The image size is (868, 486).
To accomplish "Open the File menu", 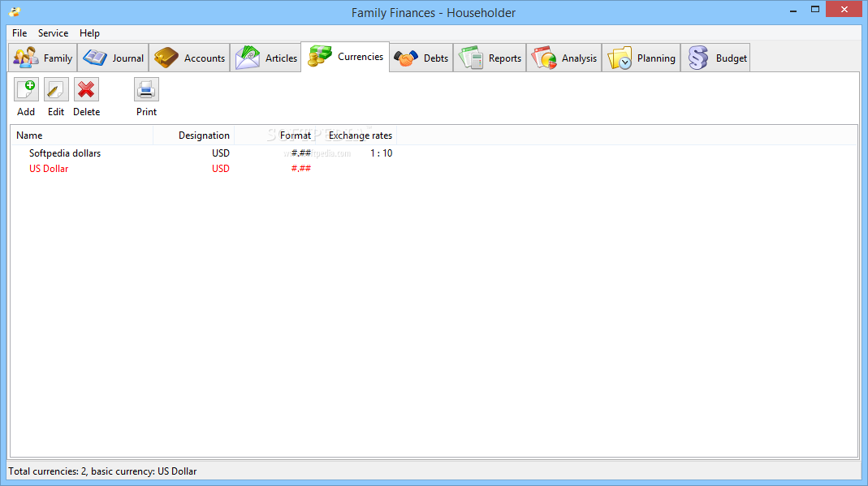I will pyautogui.click(x=19, y=33).
